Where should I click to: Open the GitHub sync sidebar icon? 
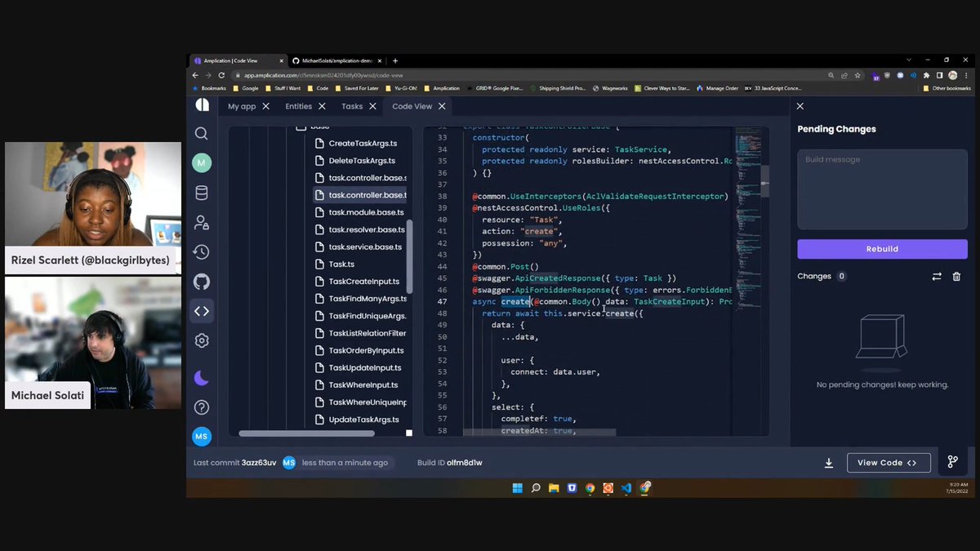[202, 282]
